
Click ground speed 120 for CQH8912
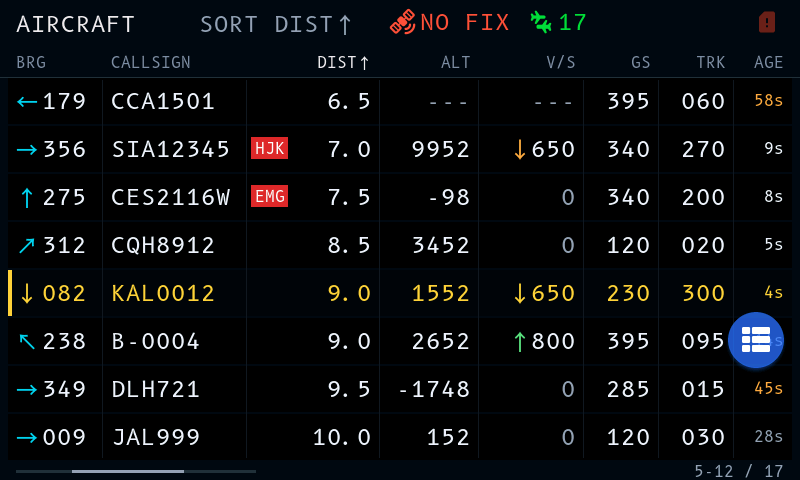coord(628,245)
